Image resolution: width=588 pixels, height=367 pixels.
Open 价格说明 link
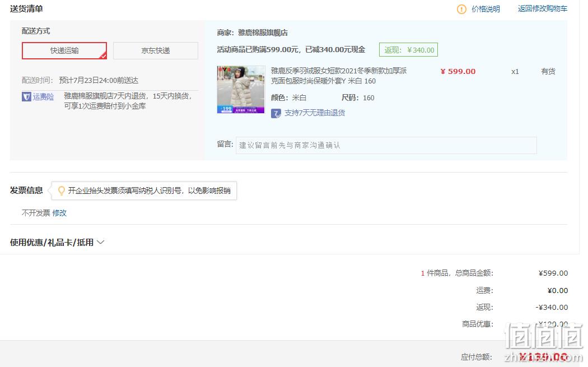coord(486,9)
